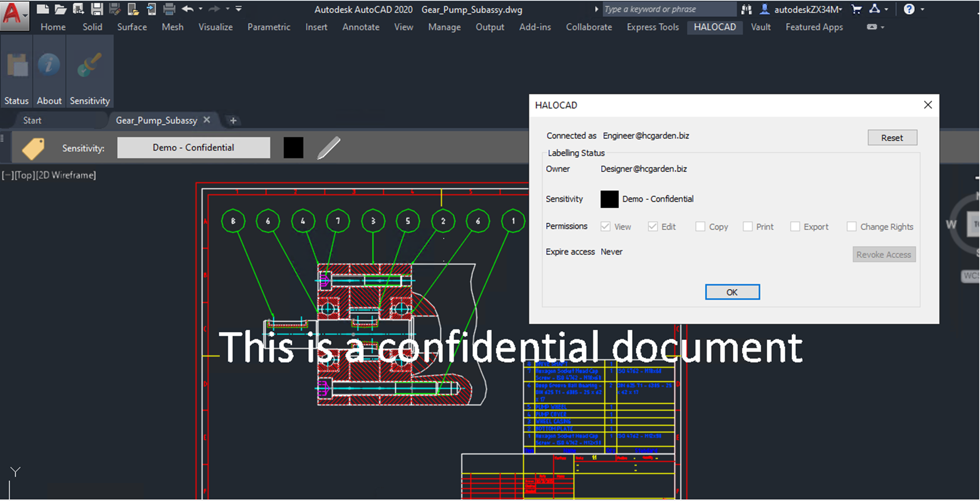Click the Save As icon

(x=115, y=9)
